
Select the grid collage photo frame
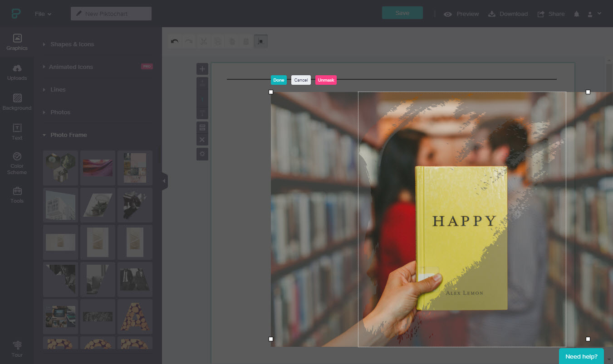click(135, 168)
